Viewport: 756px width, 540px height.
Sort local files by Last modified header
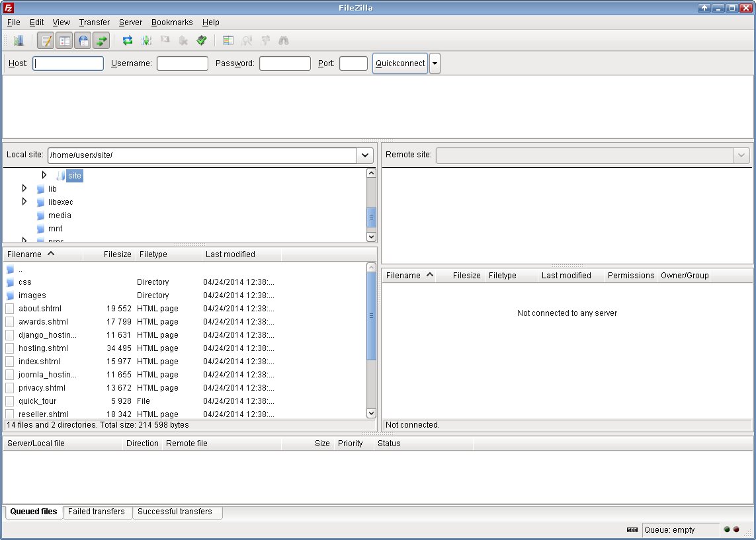(x=241, y=254)
